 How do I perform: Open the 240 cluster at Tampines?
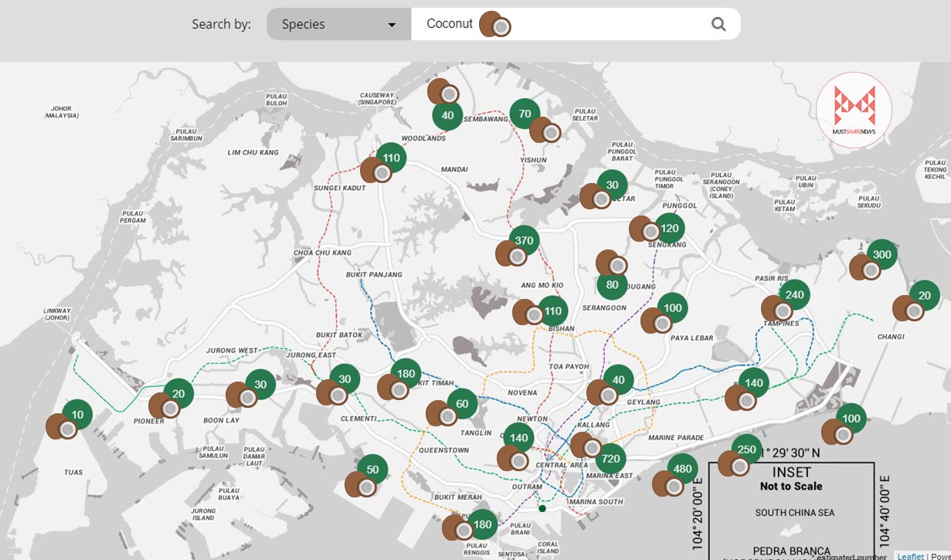(x=794, y=294)
